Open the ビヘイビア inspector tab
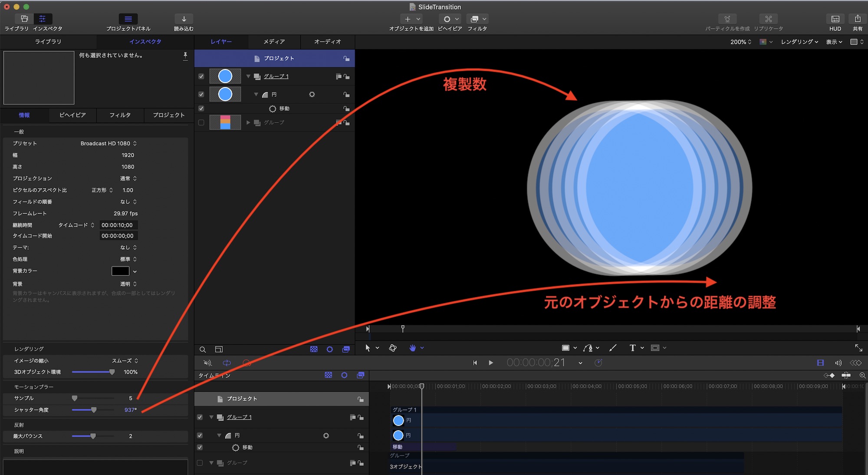The image size is (868, 475). pos(72,115)
